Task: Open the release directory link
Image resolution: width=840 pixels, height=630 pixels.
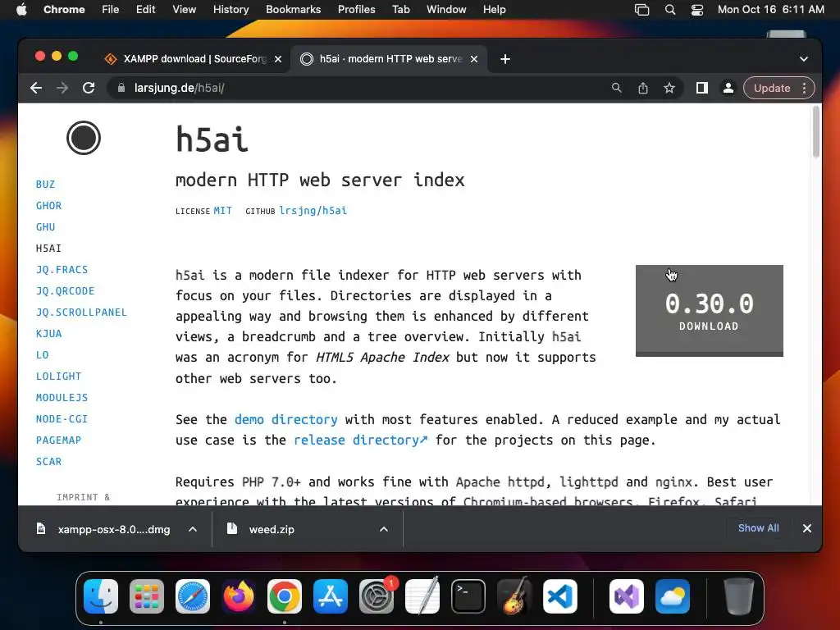Action: (x=361, y=441)
